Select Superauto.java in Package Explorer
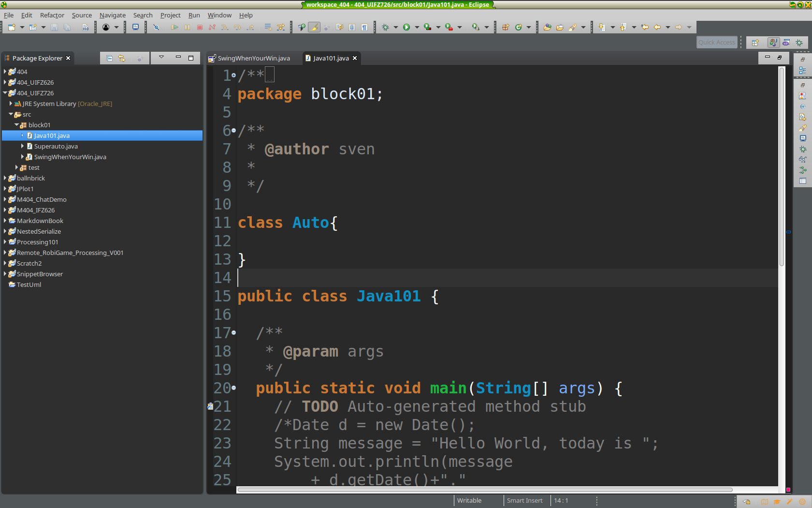This screenshot has width=812, height=508. pos(56,146)
